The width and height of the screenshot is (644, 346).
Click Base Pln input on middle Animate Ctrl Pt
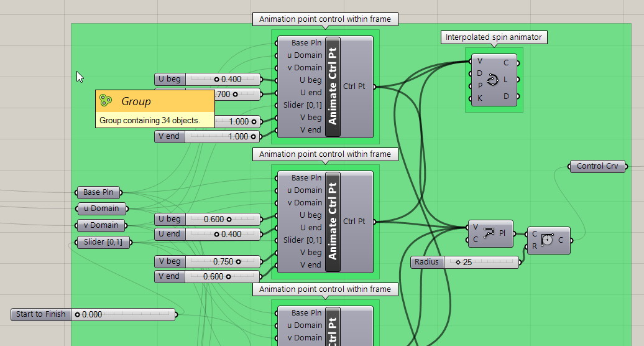(x=306, y=178)
